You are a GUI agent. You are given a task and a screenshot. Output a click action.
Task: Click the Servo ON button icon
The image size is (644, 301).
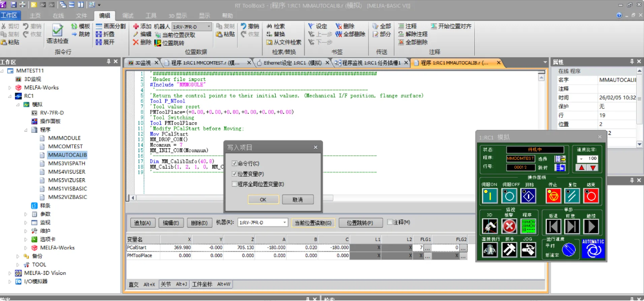point(490,195)
